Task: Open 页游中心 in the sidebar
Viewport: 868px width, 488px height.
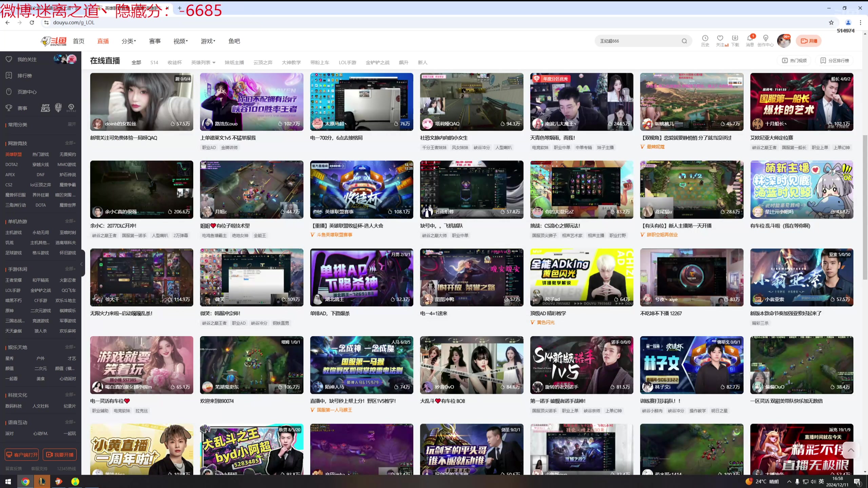Action: [x=27, y=92]
